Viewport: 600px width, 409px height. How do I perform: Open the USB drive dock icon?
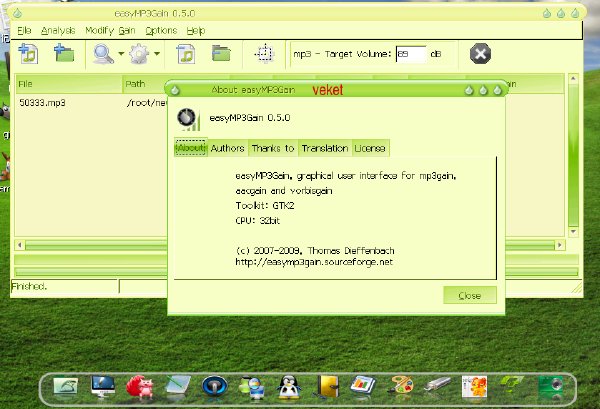click(438, 385)
